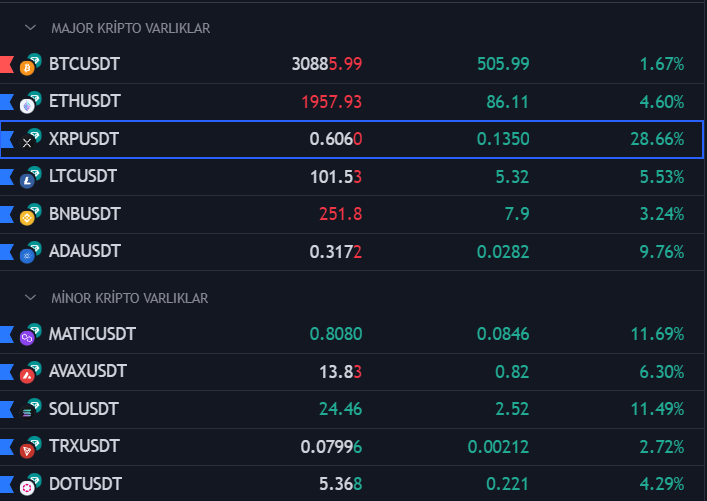
Task: Toggle the red flag on BTCUSDT
Action: [5, 65]
